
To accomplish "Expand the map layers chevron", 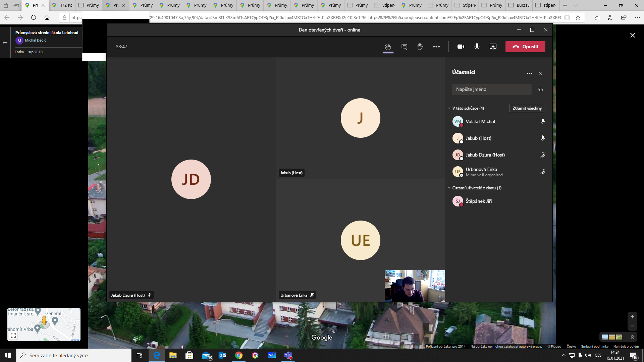I will click(632, 337).
